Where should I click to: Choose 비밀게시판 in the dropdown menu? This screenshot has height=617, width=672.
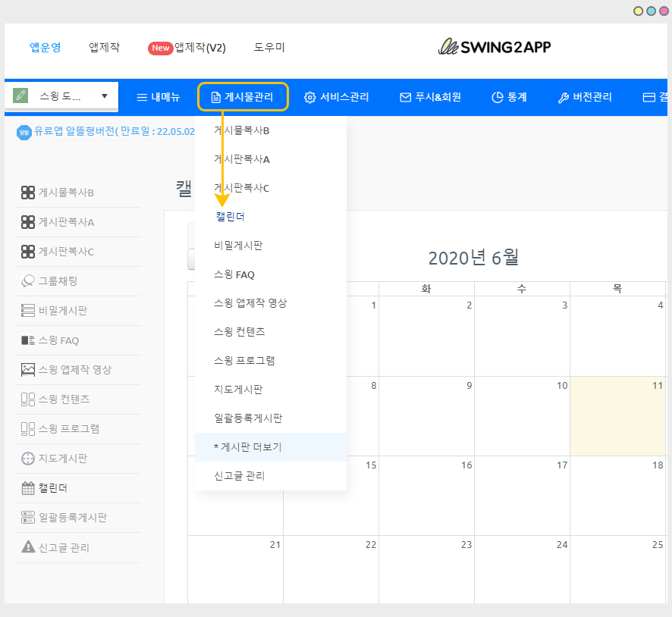(x=238, y=246)
